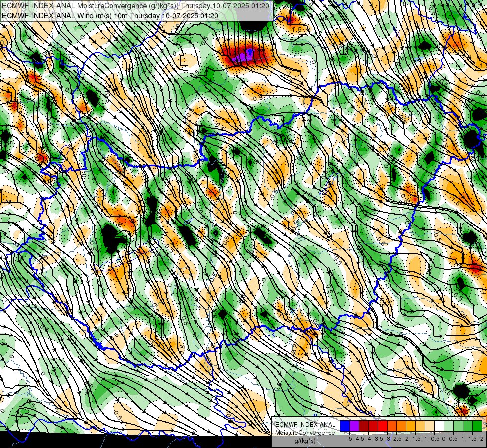
Task: Pick the darkest green swatch ending at 2
Action: (477, 426)
